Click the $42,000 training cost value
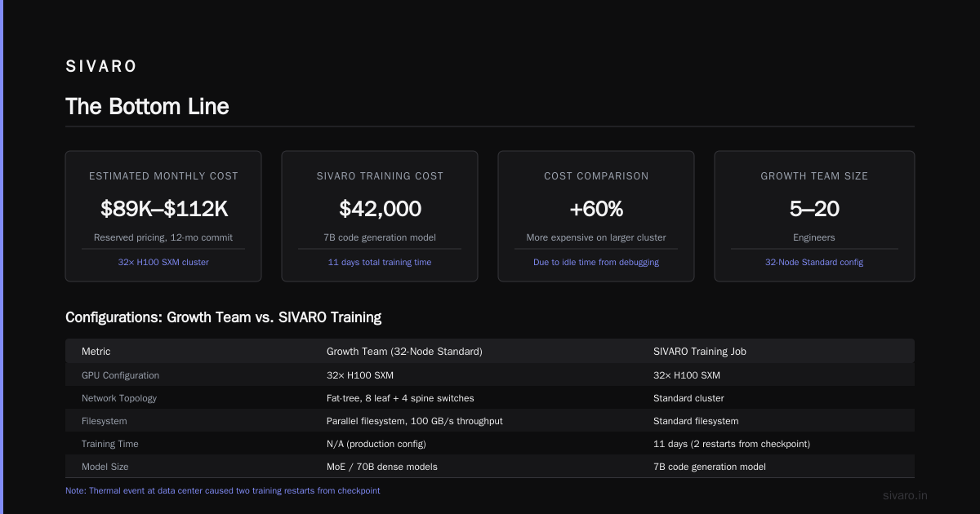This screenshot has width=980, height=514. tap(380, 209)
